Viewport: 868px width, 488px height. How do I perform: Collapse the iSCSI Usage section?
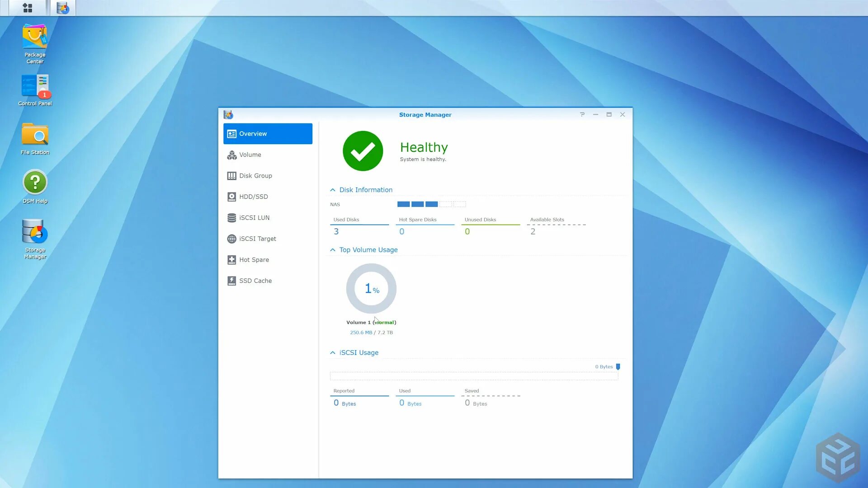tap(333, 353)
